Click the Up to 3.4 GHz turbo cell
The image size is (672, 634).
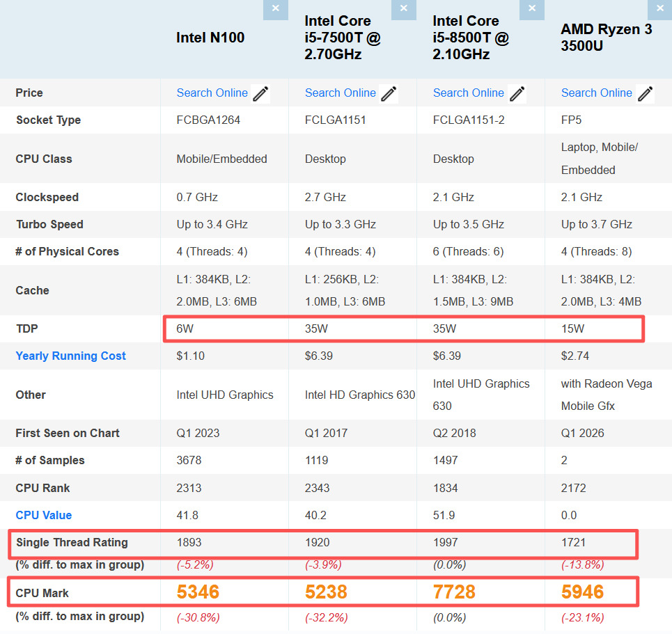(x=212, y=225)
